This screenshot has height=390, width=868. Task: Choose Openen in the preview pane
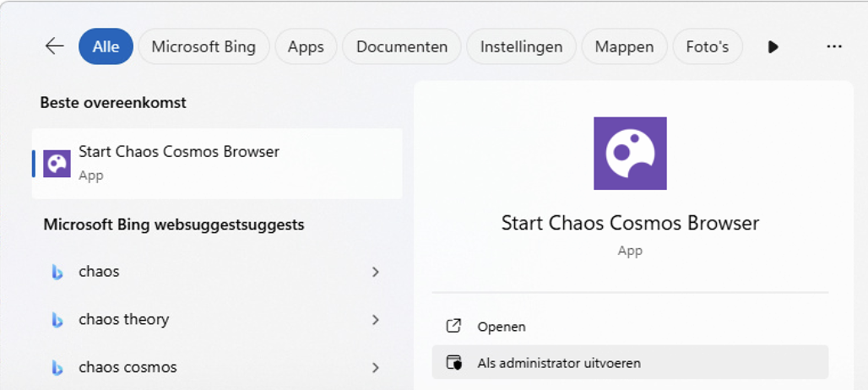point(630,327)
